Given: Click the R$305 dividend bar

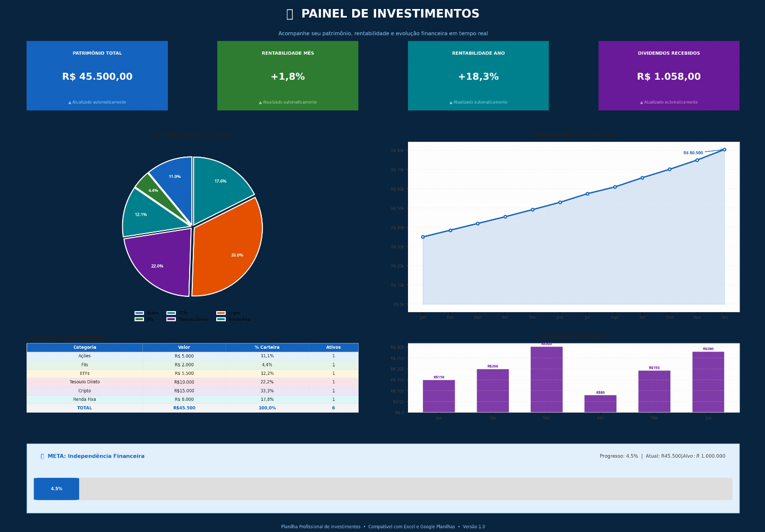Looking at the screenshot, I should pos(547,380).
